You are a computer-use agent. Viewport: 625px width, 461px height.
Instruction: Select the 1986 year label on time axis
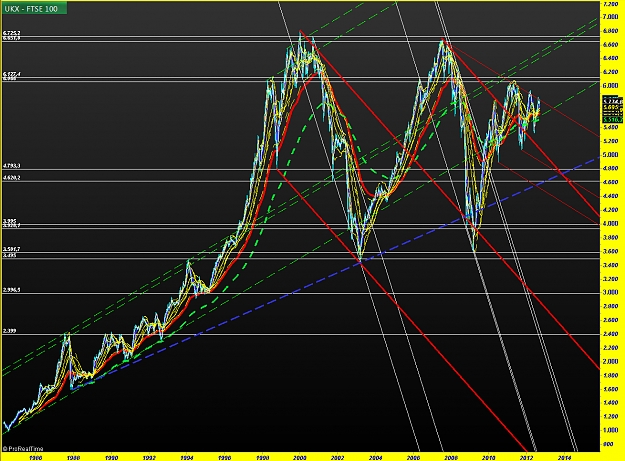click(35, 458)
